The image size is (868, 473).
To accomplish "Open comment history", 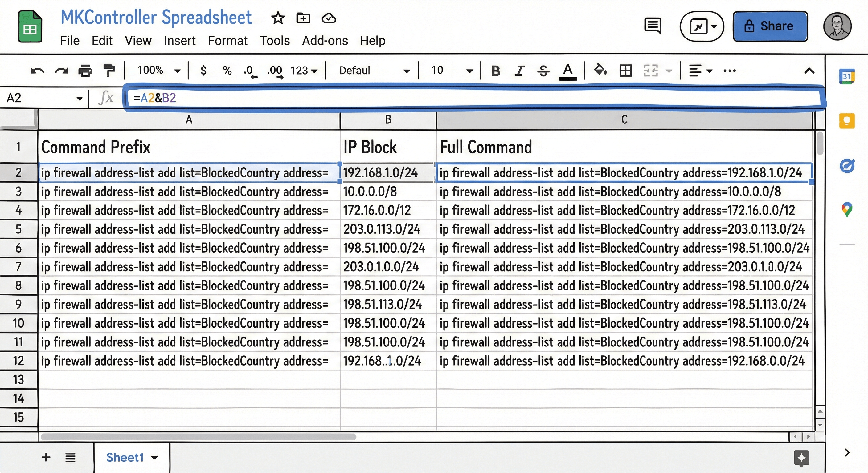I will pos(652,26).
